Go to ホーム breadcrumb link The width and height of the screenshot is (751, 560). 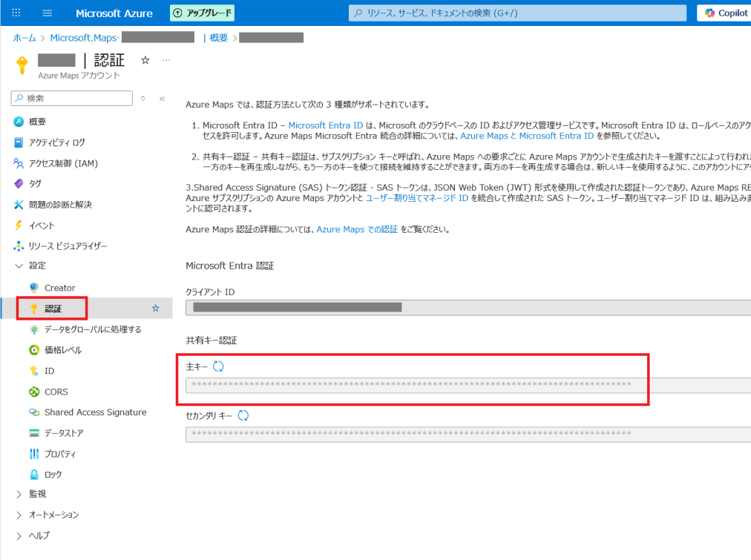point(24,38)
